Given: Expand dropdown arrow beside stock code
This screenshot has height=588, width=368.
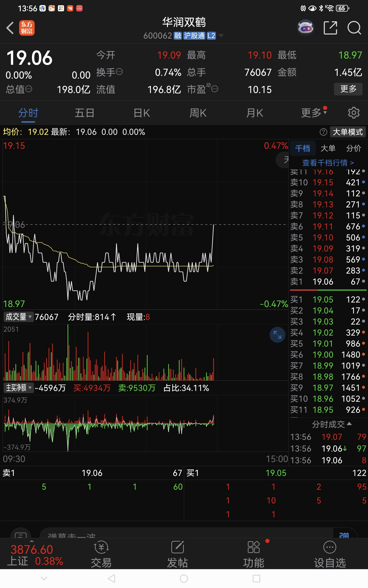Looking at the screenshot, I should pyautogui.click(x=221, y=36).
